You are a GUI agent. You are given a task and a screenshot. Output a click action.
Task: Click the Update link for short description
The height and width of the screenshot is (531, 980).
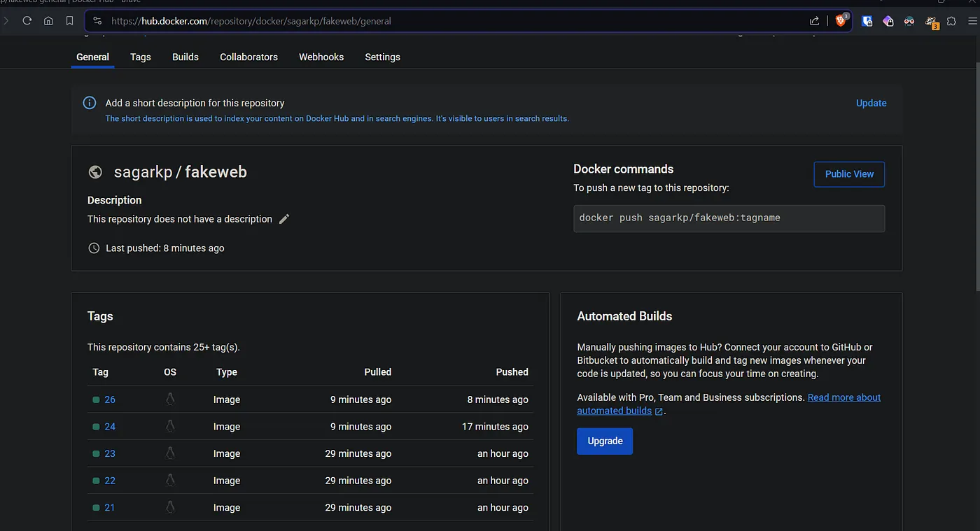[871, 103]
